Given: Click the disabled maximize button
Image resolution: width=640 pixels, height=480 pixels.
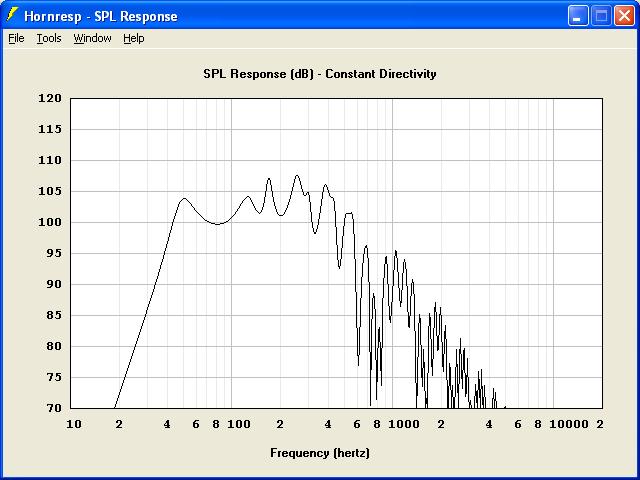Looking at the screenshot, I should pyautogui.click(x=601, y=16).
